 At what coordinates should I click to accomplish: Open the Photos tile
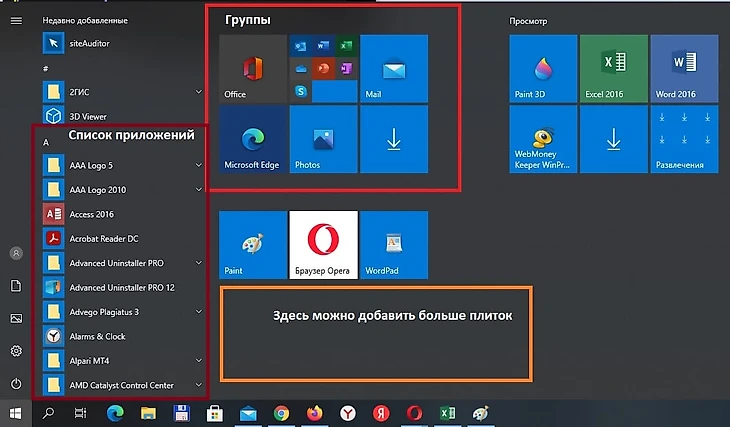(322, 139)
